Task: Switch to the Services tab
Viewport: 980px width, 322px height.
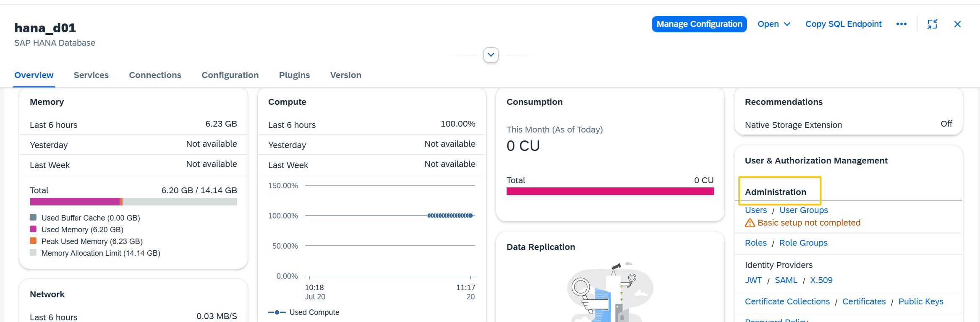Action: coord(91,75)
